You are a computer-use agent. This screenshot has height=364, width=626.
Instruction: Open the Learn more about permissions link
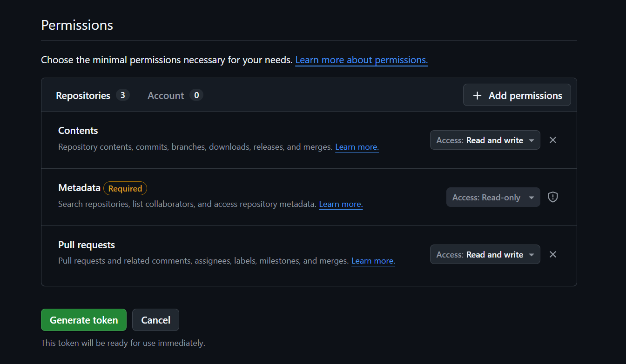coord(361,60)
